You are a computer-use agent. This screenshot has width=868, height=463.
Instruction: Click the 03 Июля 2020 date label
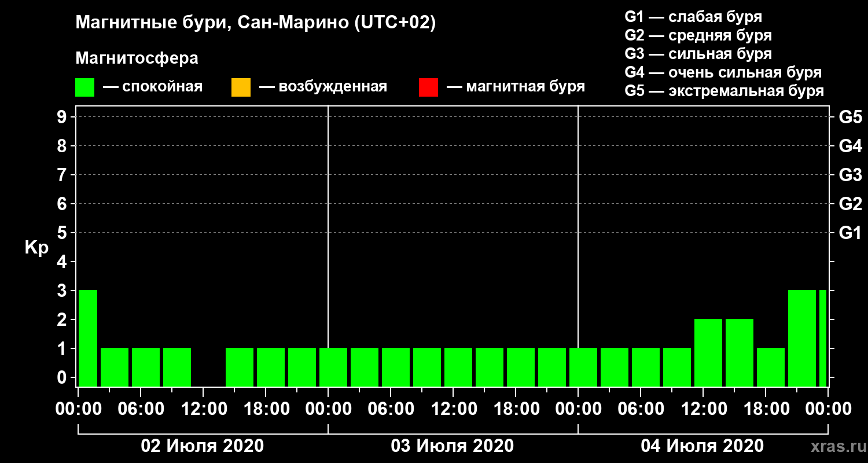[x=453, y=446]
